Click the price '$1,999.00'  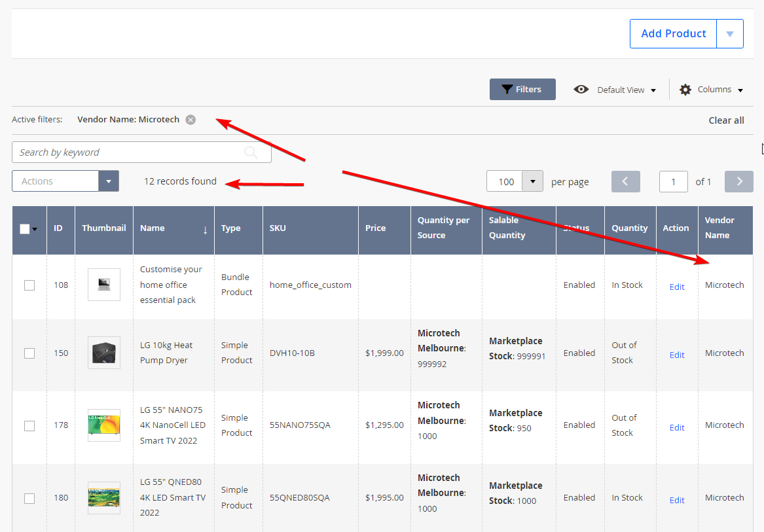(384, 353)
